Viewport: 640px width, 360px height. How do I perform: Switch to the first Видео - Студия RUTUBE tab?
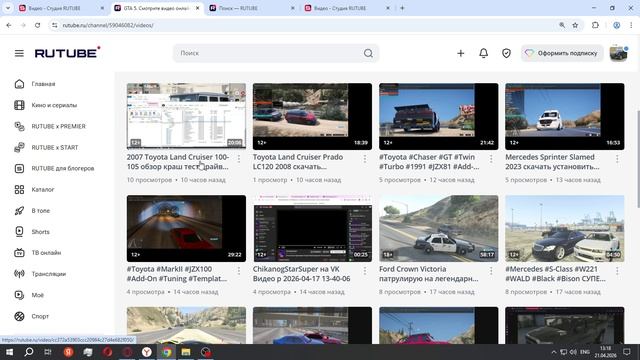pos(61,8)
